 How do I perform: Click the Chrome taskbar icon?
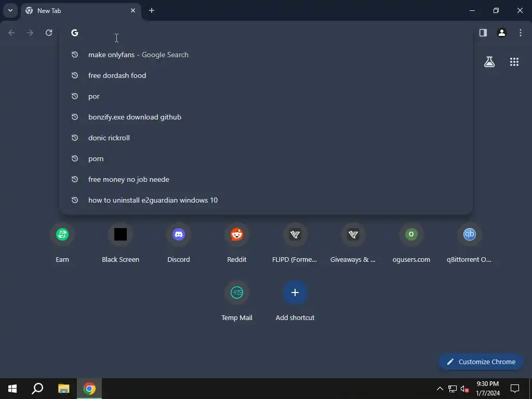89,389
